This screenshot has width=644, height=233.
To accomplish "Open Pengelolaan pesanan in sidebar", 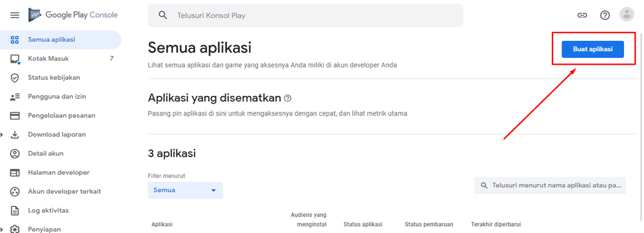I will [x=60, y=116].
